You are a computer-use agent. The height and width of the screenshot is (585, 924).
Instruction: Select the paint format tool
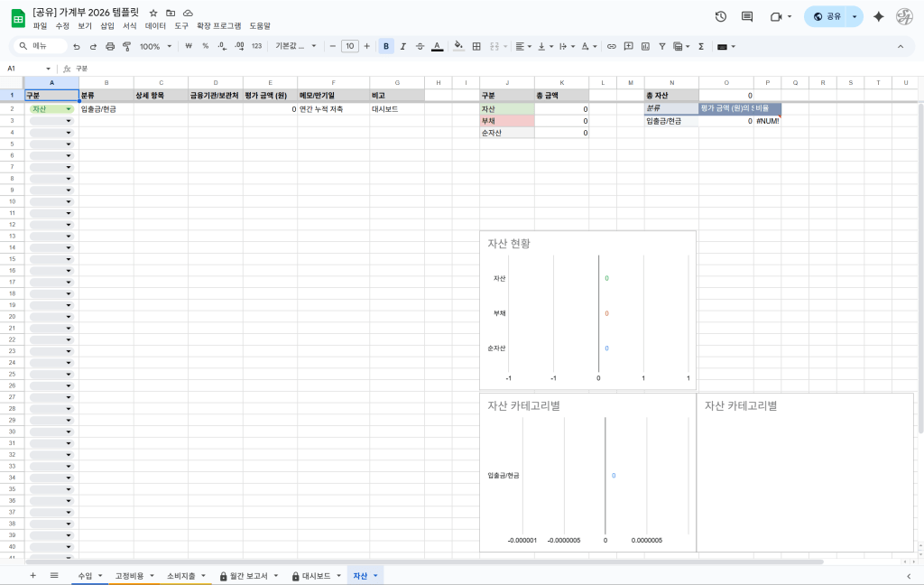126,46
